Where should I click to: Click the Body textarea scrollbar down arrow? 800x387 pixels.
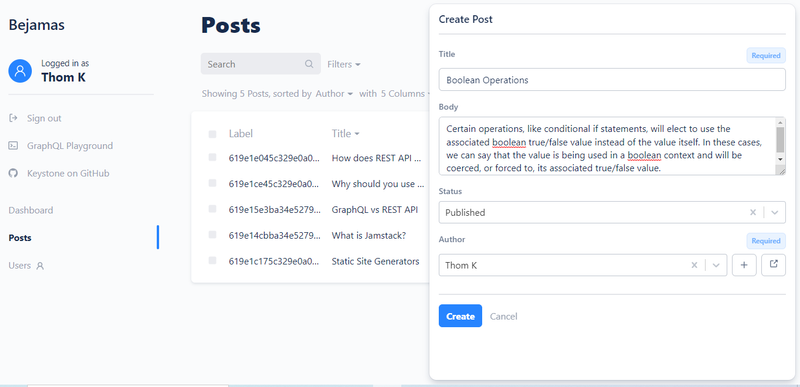click(780, 159)
